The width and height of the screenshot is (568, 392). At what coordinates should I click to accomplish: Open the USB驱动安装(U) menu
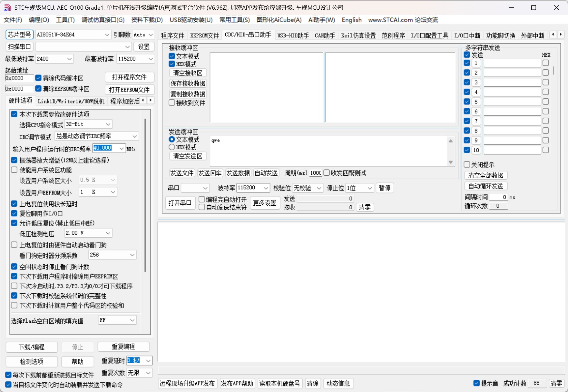tap(191, 20)
